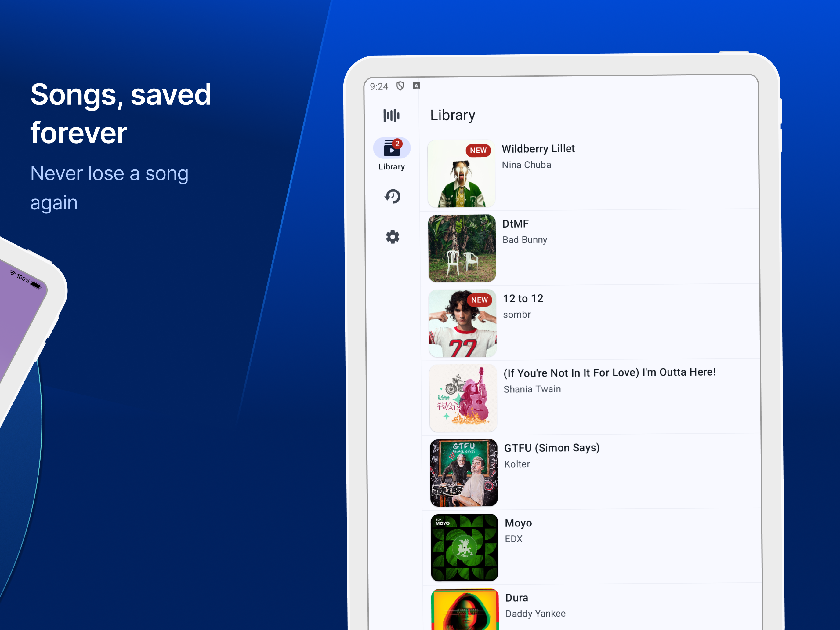Screen dimensions: 840x630
Task: Open the Wildberry Lillet song title
Action: click(x=538, y=149)
